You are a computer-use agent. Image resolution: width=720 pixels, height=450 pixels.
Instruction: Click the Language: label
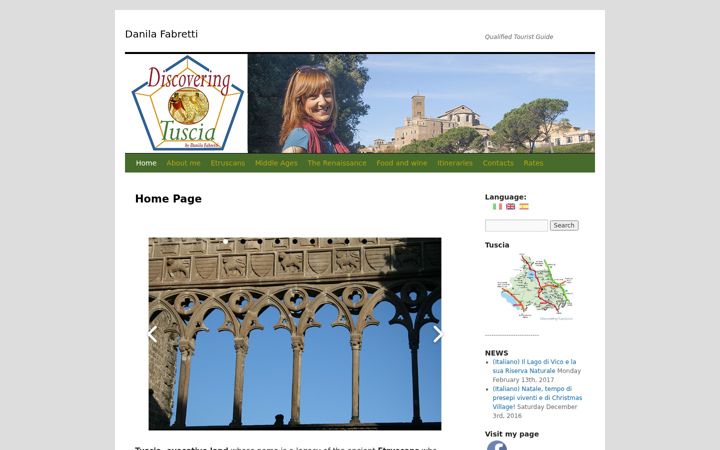(506, 197)
